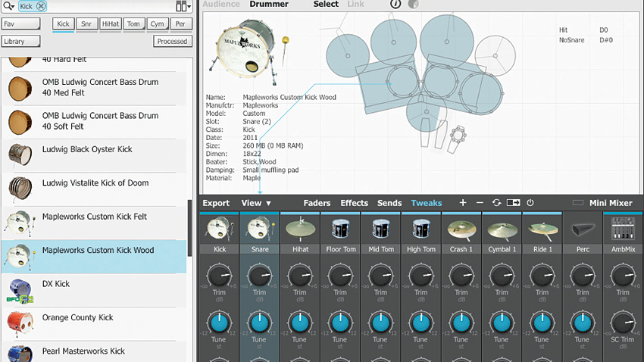The width and height of the screenshot is (644, 362).
Task: Click the Kick channel Tune knob
Action: click(219, 323)
